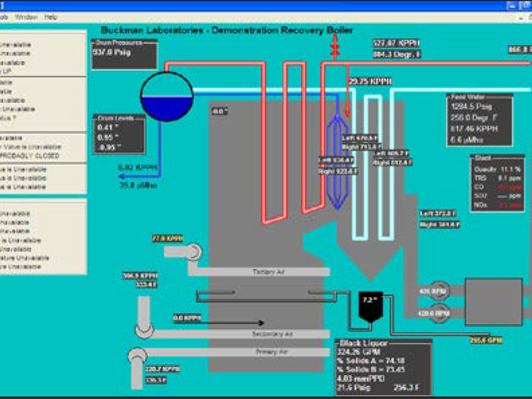Click the Stack Opacity 11.1 % reading

click(497, 170)
